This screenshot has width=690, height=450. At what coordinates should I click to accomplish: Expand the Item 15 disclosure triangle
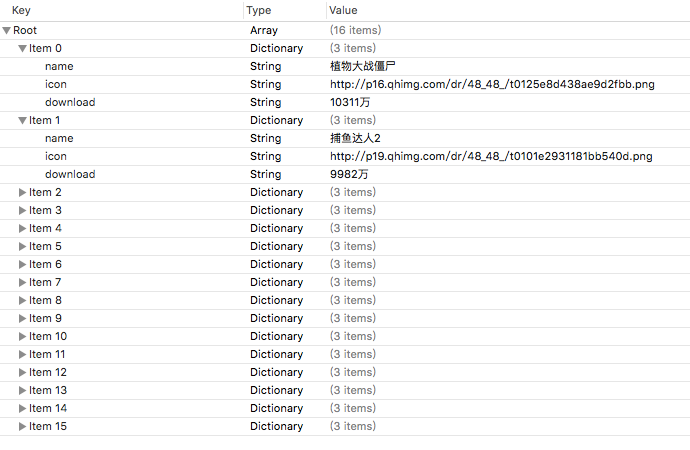point(22,426)
